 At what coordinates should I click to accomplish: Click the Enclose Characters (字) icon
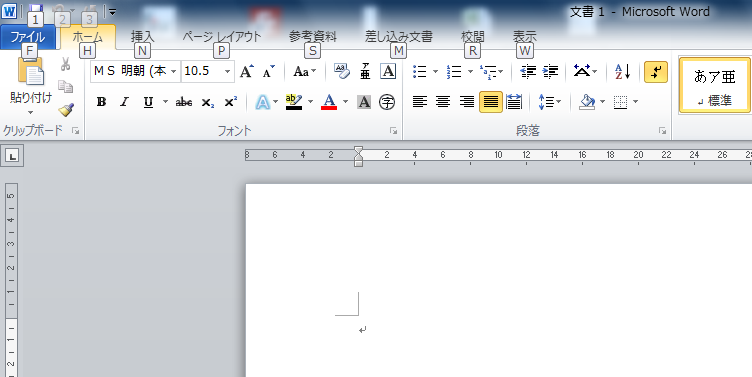[x=387, y=102]
